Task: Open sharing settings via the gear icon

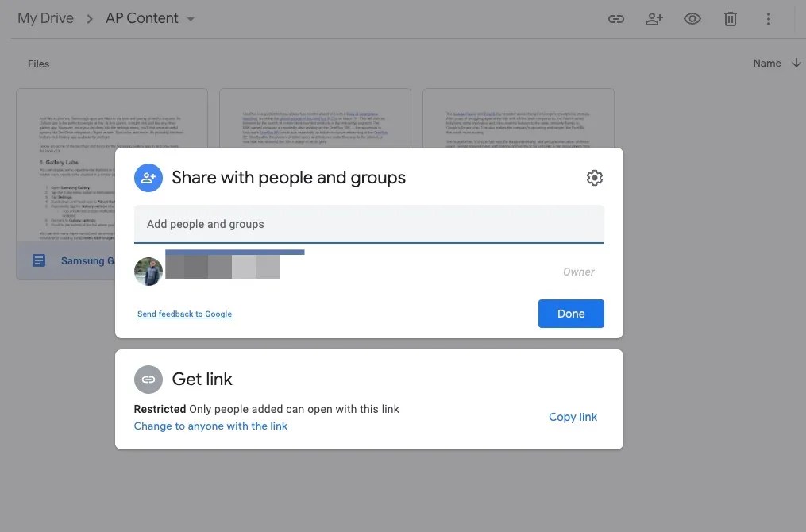Action: 594,177
